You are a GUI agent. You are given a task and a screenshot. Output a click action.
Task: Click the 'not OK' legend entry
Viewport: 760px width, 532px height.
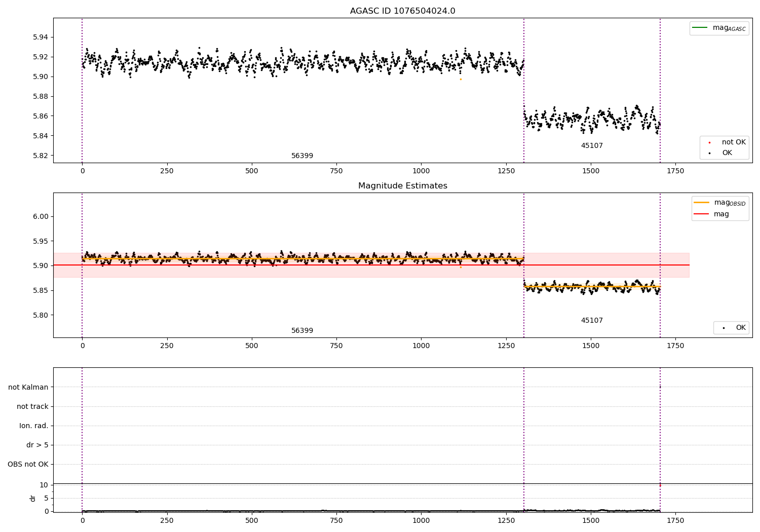pyautogui.click(x=727, y=142)
